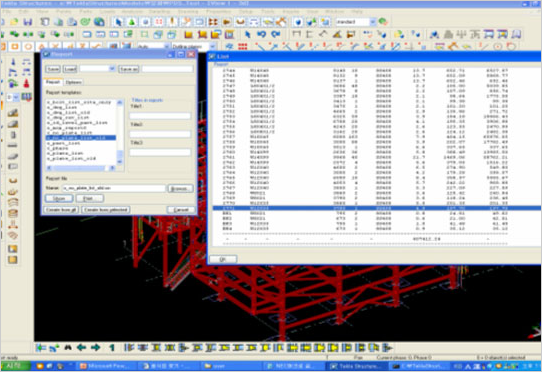This screenshot has width=542, height=372.
Task: Click the Save floppy disk toolbar icon
Action: click(x=28, y=22)
